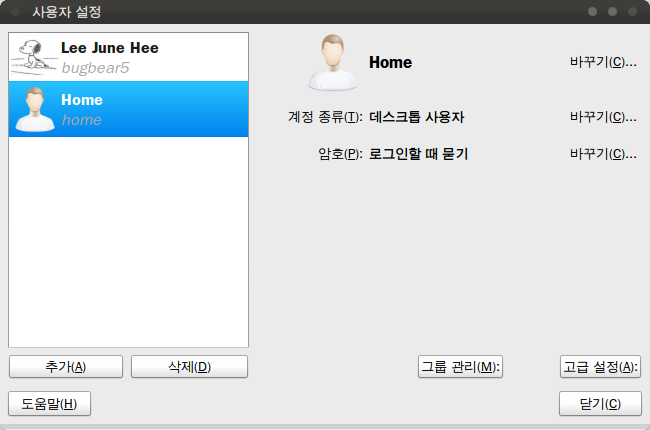Click the bugbear5 username text
Viewport: 650px width, 430px height.
[95, 68]
